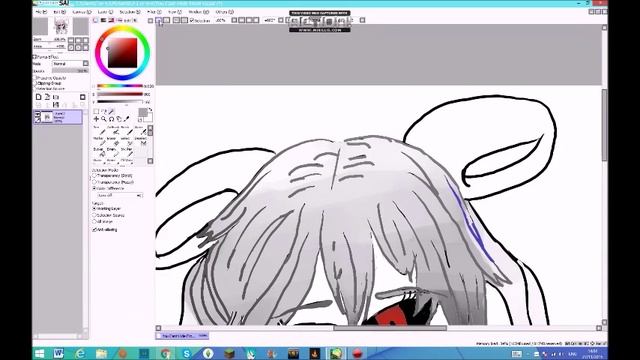Choose the Eraser tool
The image size is (640, 360).
pyautogui.click(x=113, y=142)
